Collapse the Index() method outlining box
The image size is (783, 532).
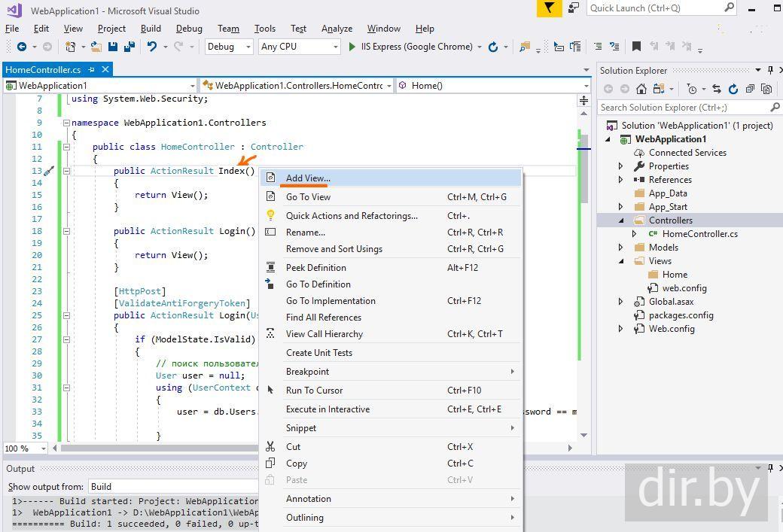click(x=66, y=171)
